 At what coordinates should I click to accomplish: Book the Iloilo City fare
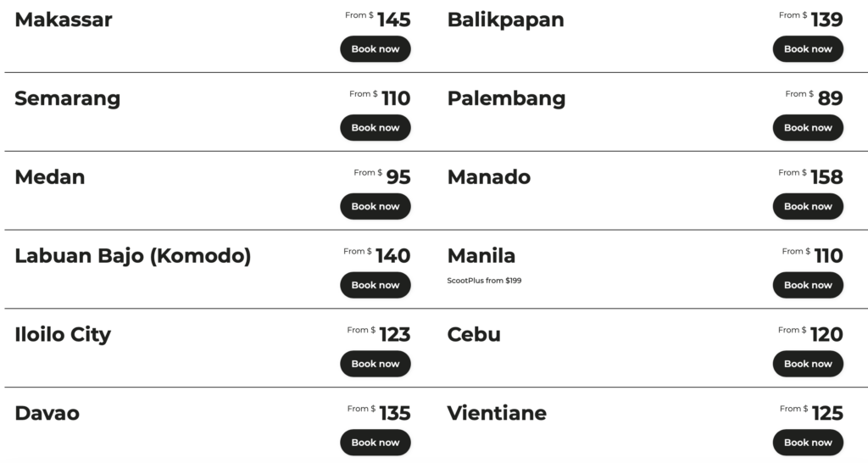point(375,365)
